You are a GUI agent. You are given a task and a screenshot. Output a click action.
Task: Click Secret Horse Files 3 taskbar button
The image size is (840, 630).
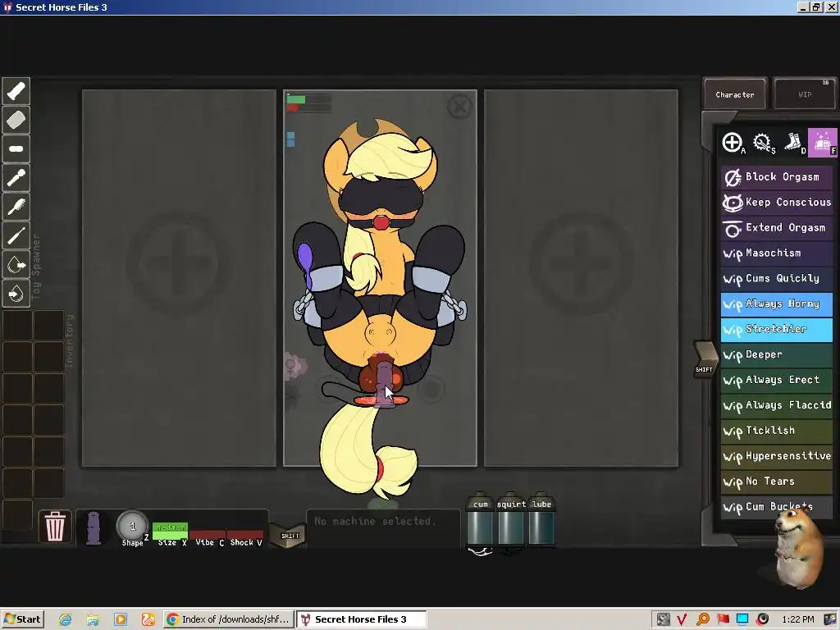[362, 619]
